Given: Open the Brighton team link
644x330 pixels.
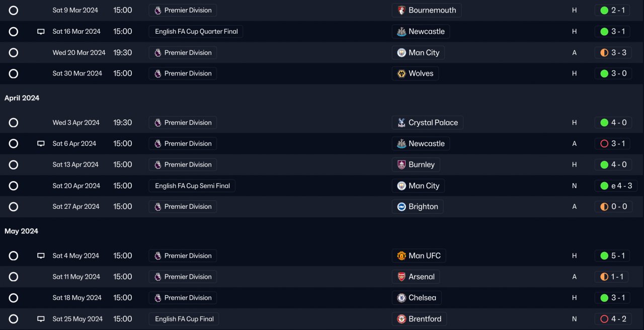Looking at the screenshot, I should [x=423, y=207].
